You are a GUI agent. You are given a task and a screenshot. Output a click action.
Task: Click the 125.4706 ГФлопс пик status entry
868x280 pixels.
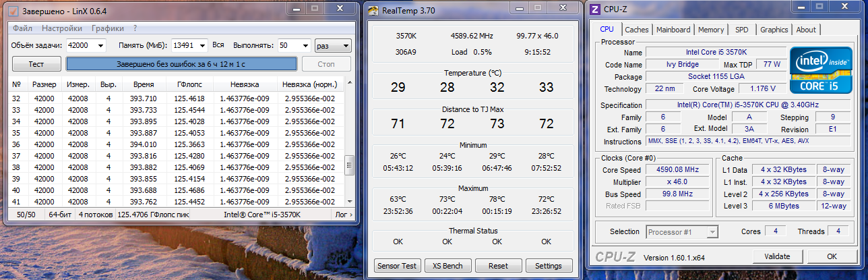152,214
